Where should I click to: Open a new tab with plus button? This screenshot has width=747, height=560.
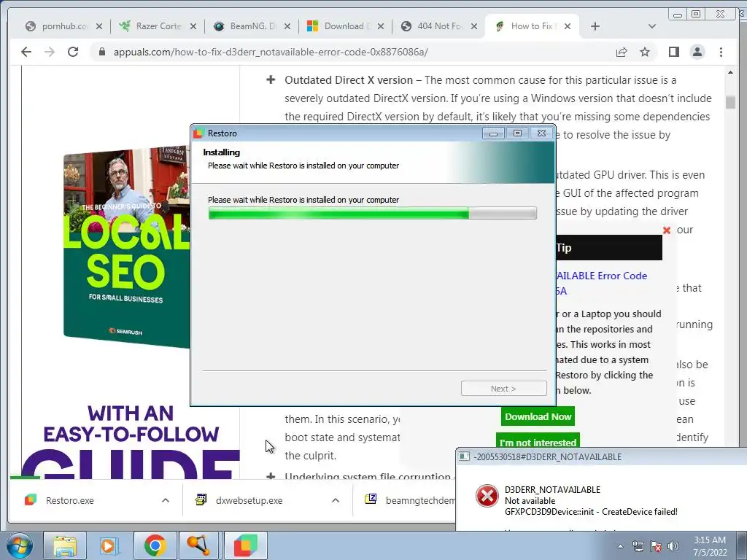pos(595,26)
